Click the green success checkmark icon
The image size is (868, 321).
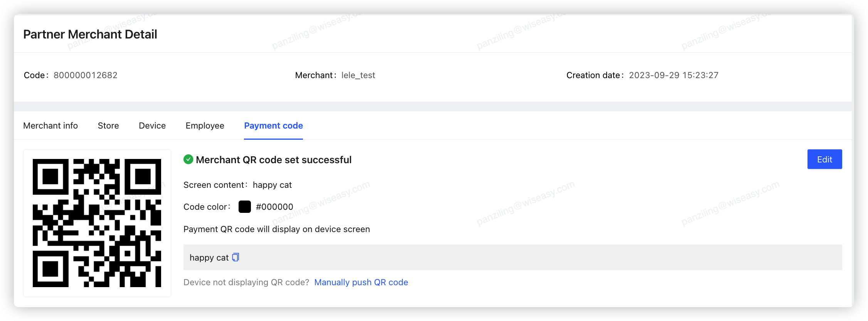pyautogui.click(x=188, y=159)
